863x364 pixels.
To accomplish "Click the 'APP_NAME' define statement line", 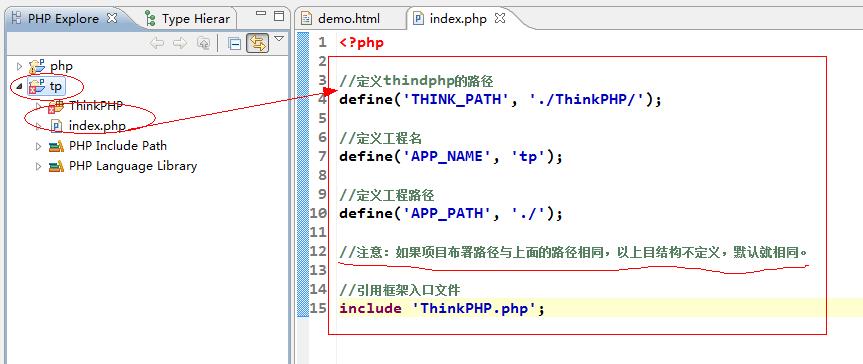I will pos(451,156).
